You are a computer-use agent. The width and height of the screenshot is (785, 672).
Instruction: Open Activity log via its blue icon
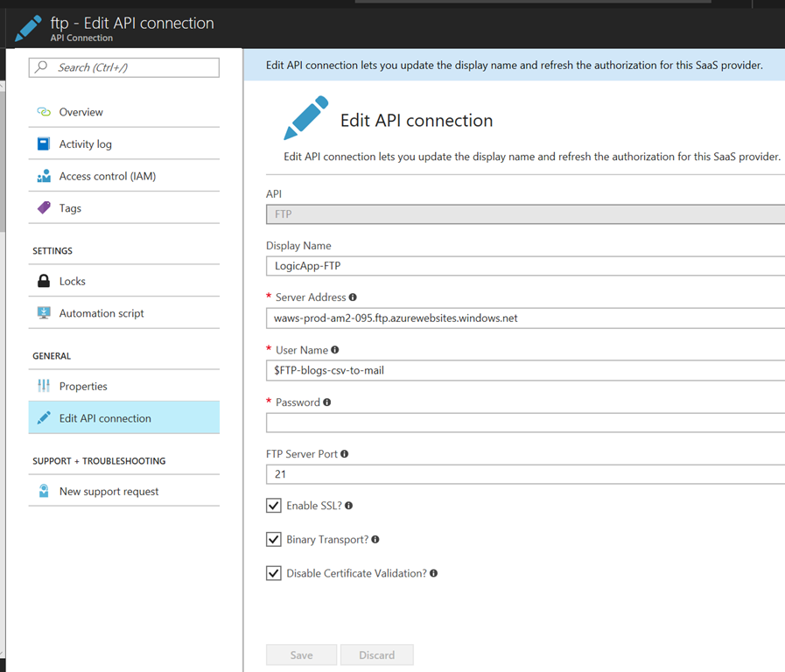point(44,144)
